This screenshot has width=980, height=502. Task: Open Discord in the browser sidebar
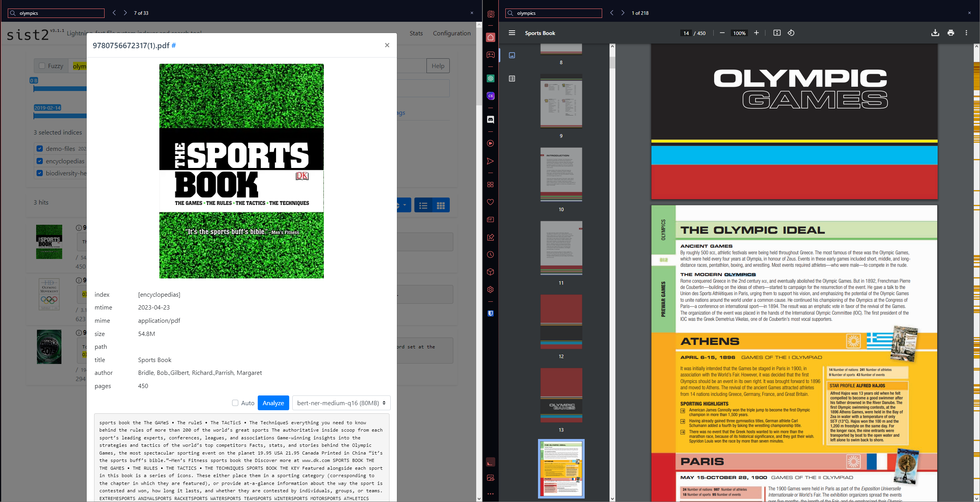491,120
